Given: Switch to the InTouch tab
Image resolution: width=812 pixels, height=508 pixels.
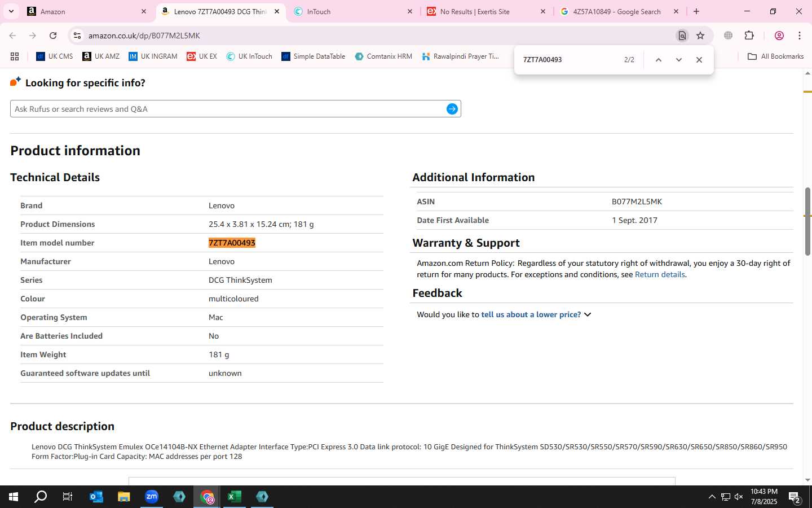Looking at the screenshot, I should [353, 11].
